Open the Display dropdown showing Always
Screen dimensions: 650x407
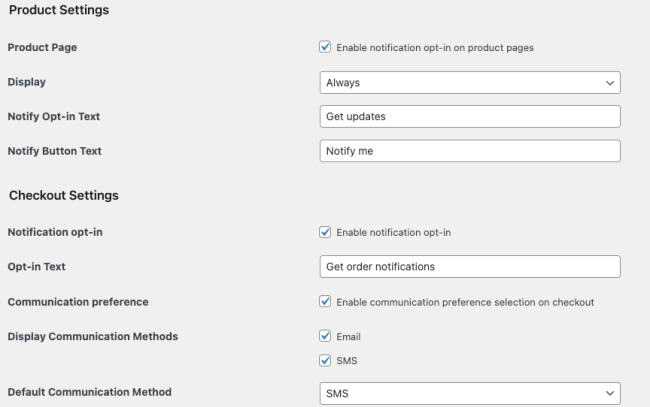(x=469, y=82)
